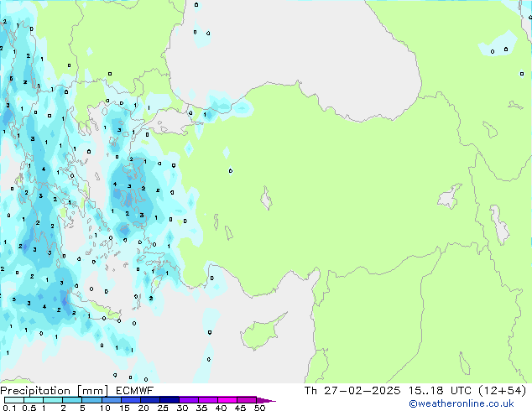Click the 0.1–0.5 mm legend color swatch

pyautogui.click(x=14, y=400)
